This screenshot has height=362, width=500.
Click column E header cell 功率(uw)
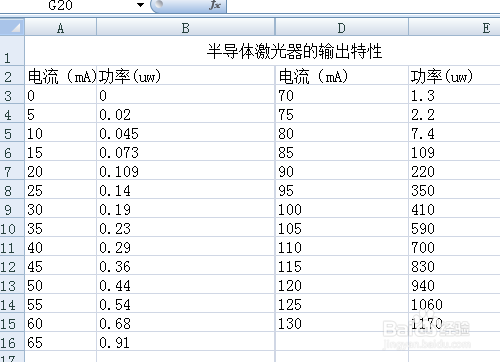454,75
